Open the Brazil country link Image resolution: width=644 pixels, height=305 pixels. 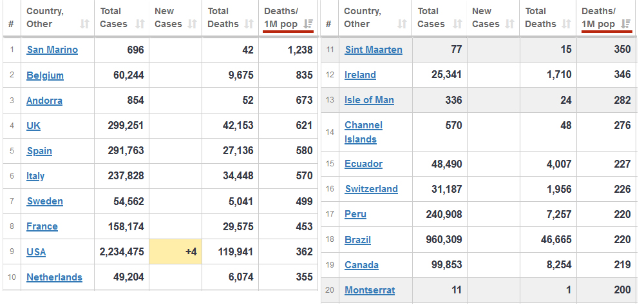tap(357, 240)
